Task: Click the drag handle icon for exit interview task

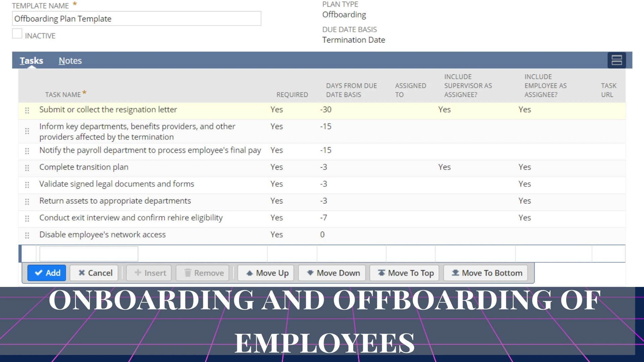Action: [x=28, y=218]
